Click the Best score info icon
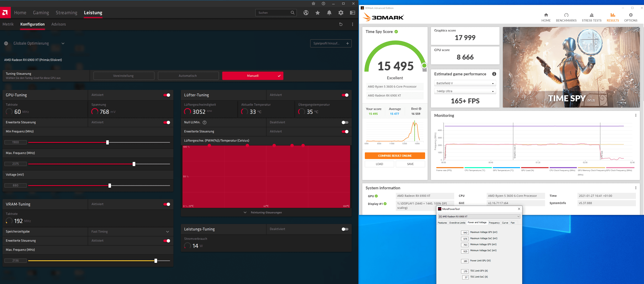 [420, 109]
